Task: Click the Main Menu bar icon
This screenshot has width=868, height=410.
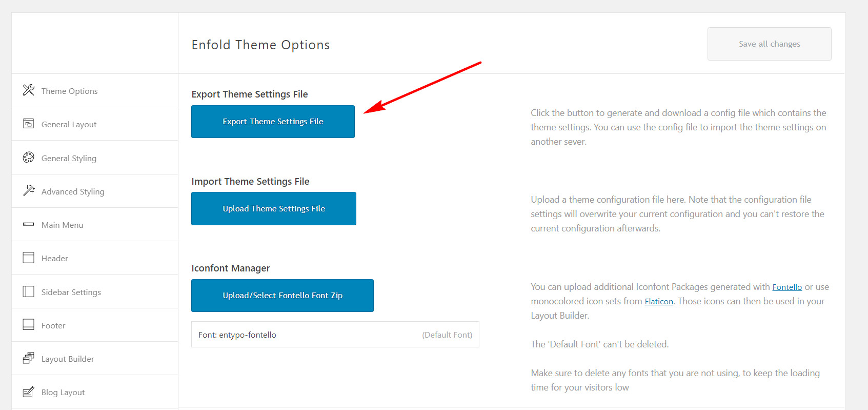Action: click(x=29, y=224)
